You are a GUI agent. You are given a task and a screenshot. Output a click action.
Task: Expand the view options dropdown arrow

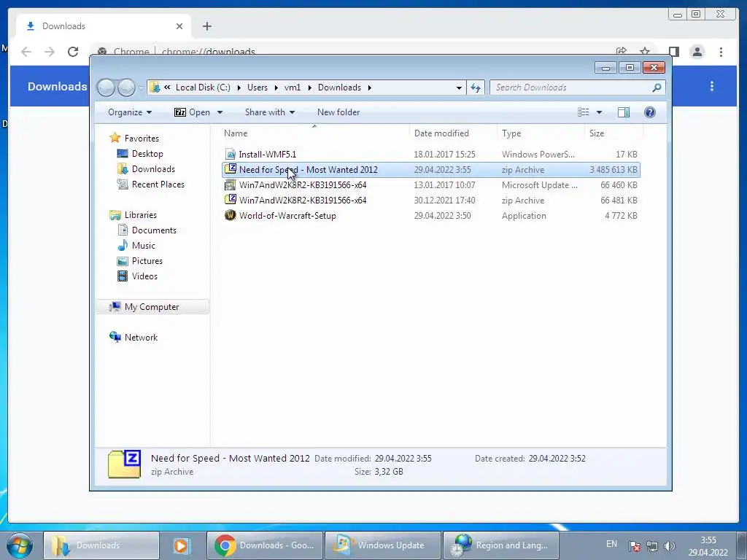(x=600, y=112)
